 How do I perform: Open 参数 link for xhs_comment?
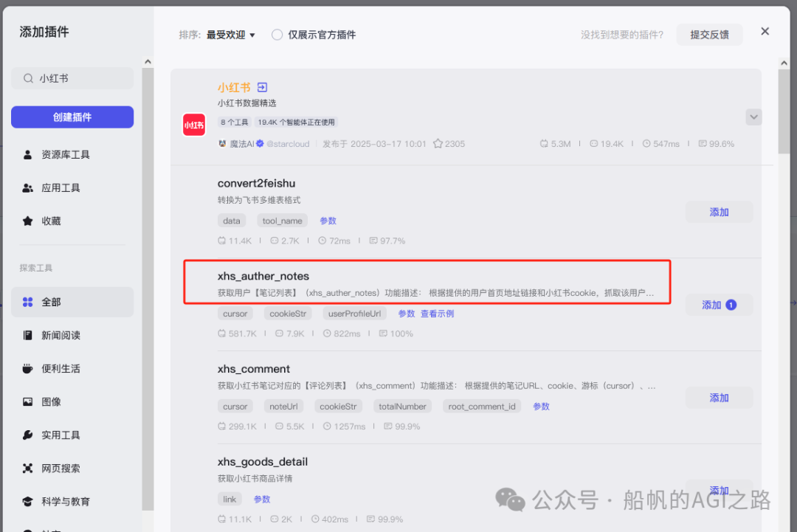541,407
